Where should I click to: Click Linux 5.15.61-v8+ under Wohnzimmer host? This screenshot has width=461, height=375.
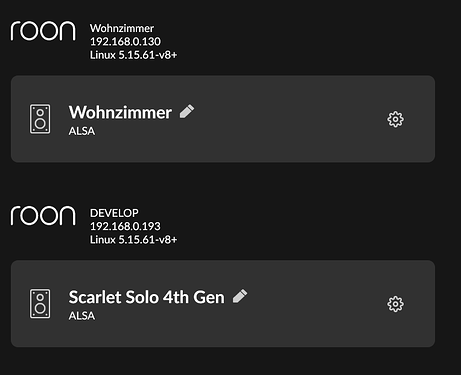click(133, 55)
